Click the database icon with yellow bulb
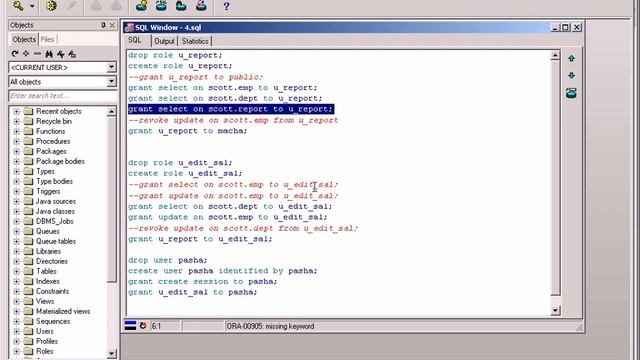 (x=141, y=6)
